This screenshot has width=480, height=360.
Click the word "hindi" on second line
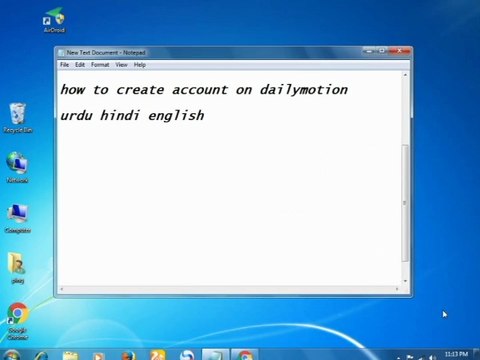[119, 115]
